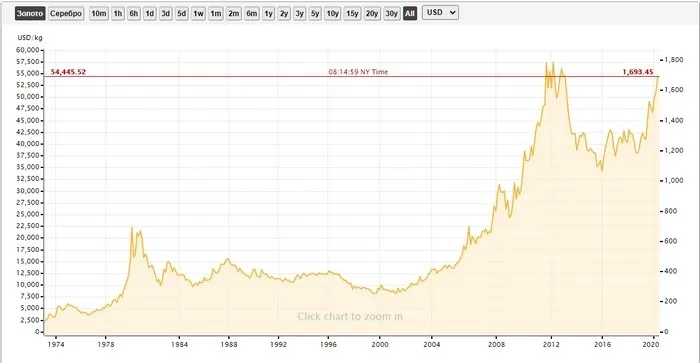Click the 2020 x-axis label
The image size is (700, 363).
pyautogui.click(x=651, y=344)
